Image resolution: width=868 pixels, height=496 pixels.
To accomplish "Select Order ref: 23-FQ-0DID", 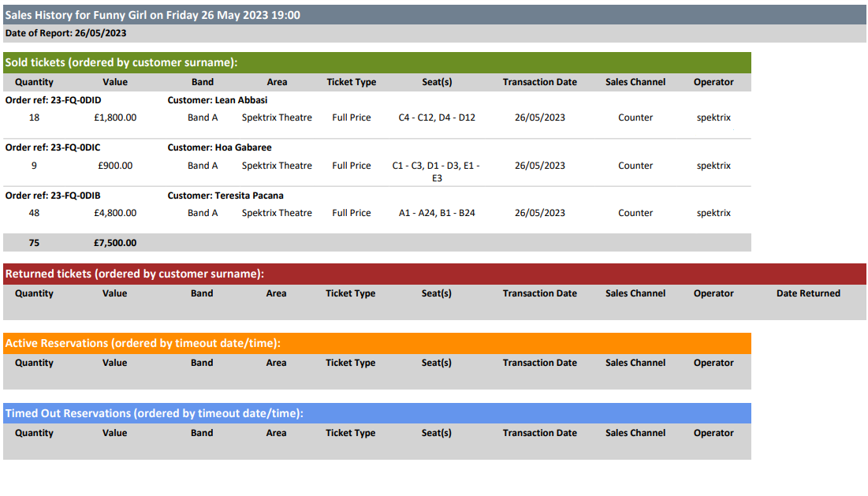I will [53, 100].
